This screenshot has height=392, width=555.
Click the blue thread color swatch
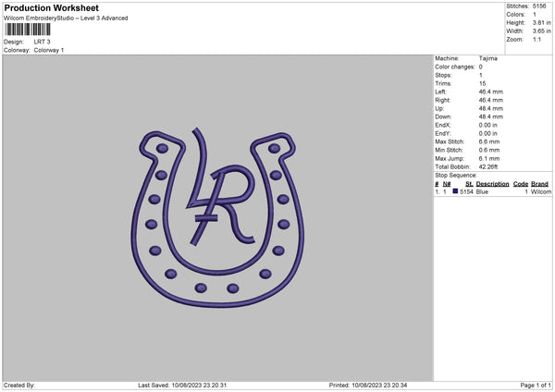(455, 191)
